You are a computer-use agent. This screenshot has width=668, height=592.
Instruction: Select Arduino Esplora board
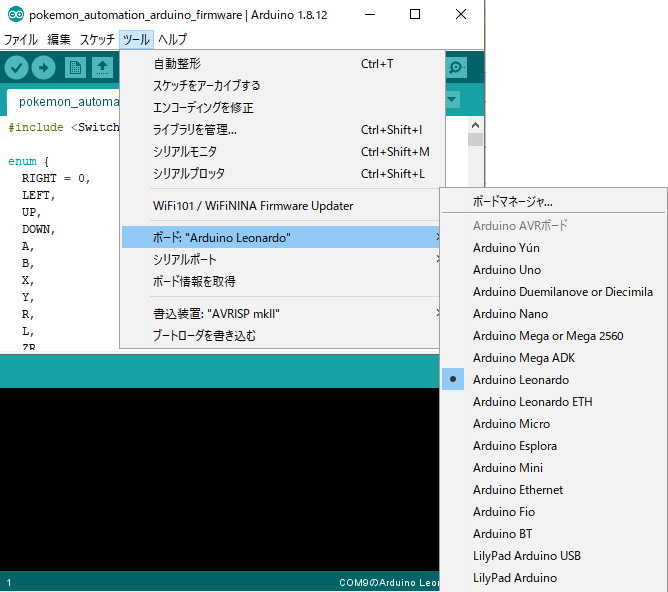(554, 446)
